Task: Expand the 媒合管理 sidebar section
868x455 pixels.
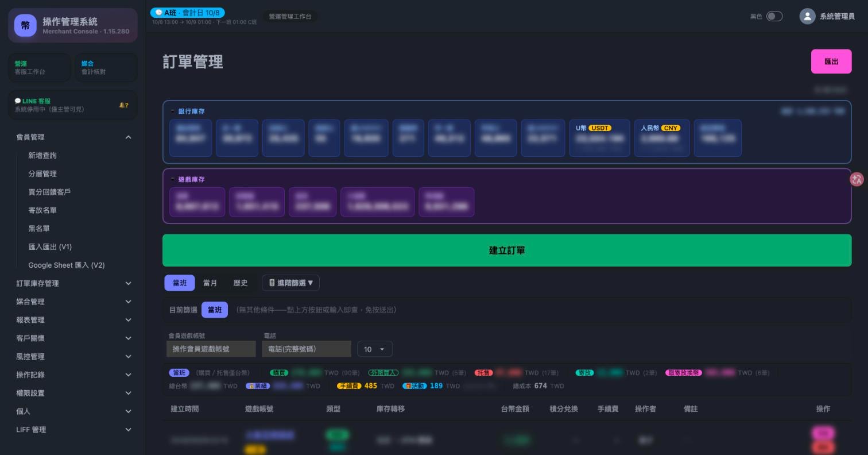Action: [73, 302]
